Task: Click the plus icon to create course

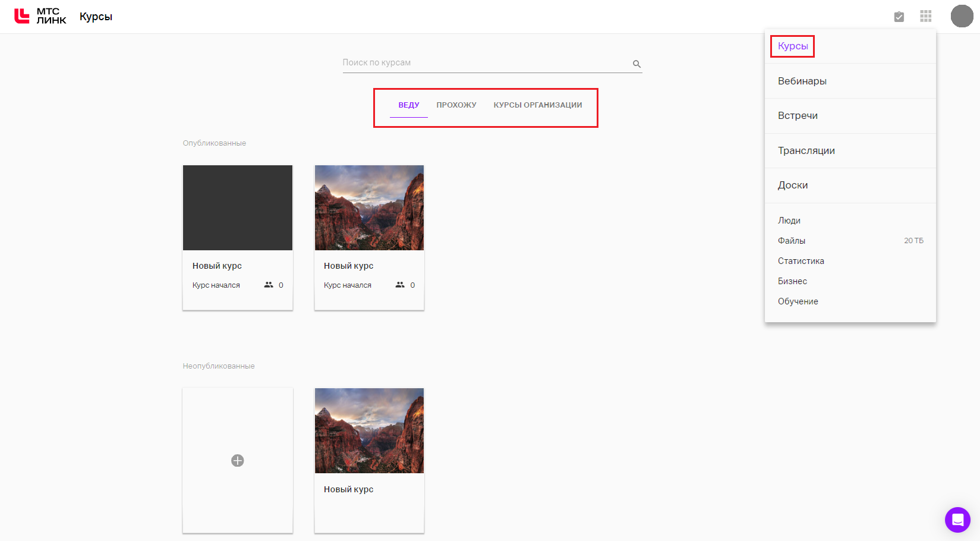Action: pos(238,461)
